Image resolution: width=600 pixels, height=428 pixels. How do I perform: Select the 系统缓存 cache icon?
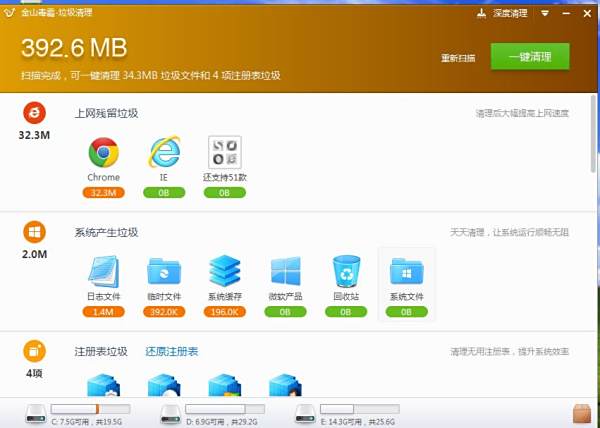point(225,271)
